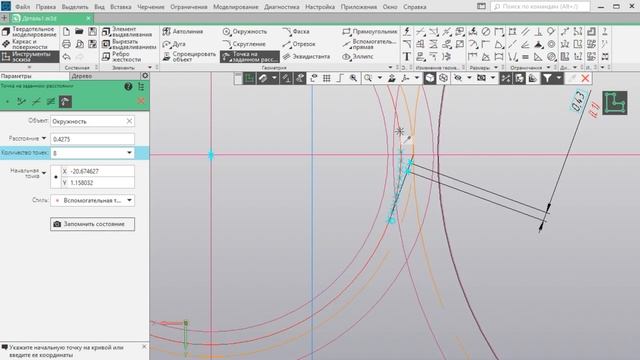Screen dimensions: 640x360
Task: Toggle the filter funnel button
Action: click(x=547, y=78)
